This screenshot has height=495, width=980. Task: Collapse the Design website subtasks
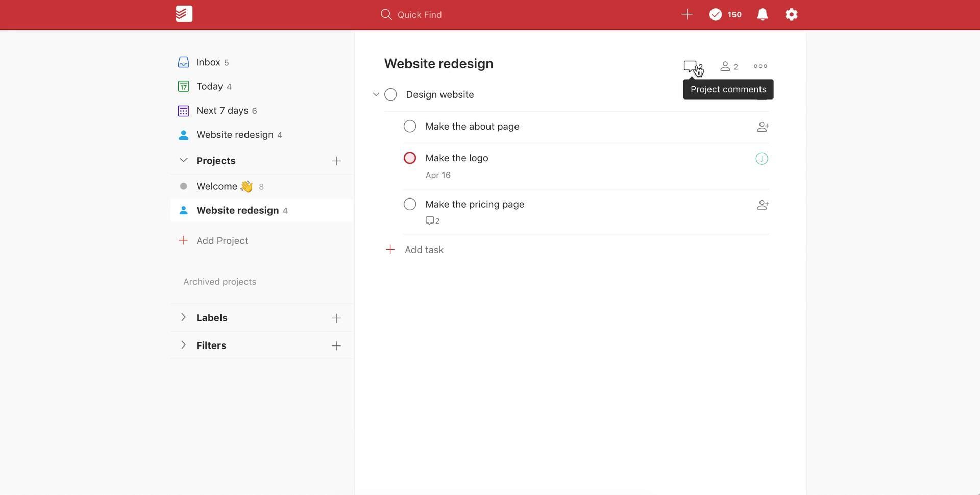tap(376, 95)
